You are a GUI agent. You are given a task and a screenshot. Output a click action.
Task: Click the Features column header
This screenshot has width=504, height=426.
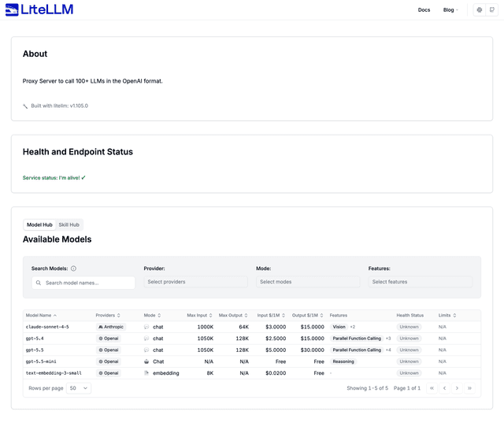pyautogui.click(x=339, y=316)
